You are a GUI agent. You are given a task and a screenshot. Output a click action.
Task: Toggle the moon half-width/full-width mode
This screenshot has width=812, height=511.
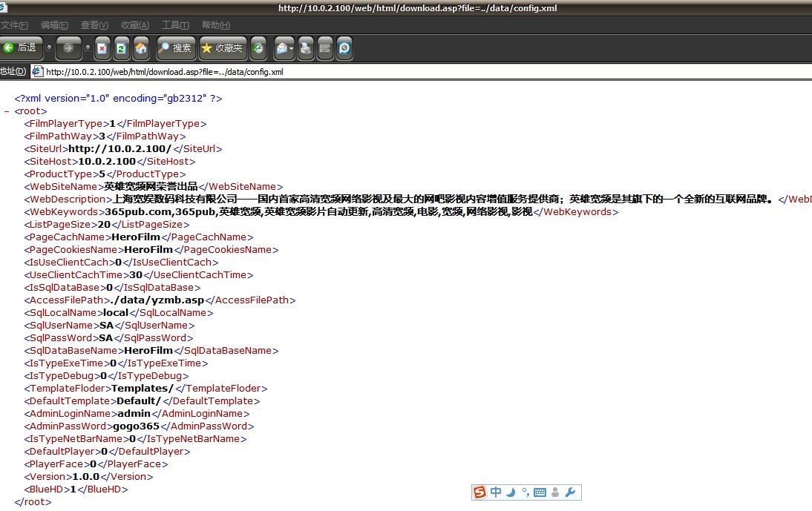pyautogui.click(x=511, y=492)
